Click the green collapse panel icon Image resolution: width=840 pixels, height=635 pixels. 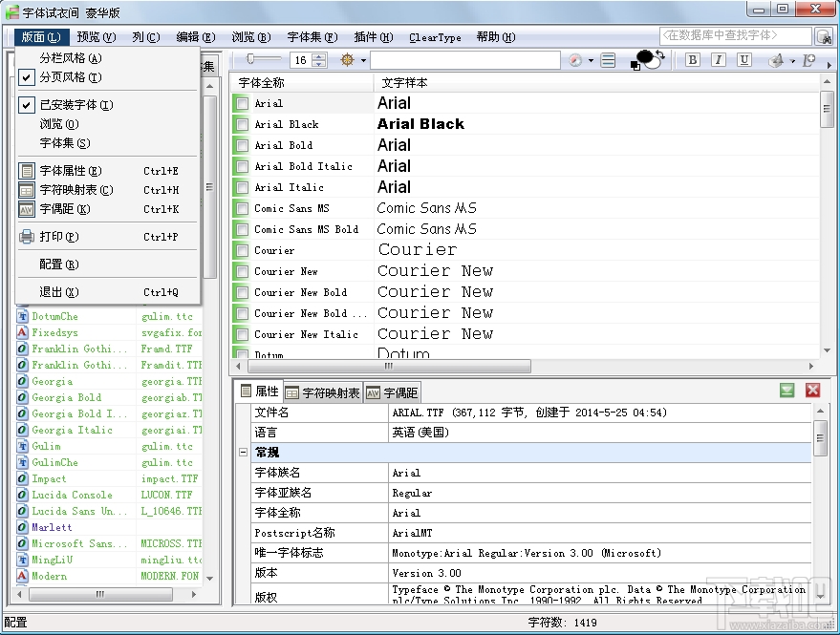pos(787,391)
